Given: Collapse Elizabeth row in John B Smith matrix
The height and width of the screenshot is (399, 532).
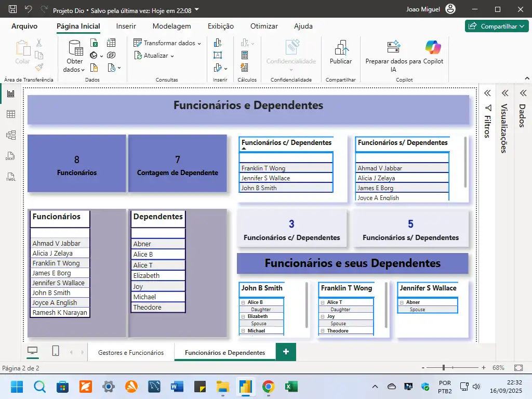Looking at the screenshot, I should coord(243,316).
